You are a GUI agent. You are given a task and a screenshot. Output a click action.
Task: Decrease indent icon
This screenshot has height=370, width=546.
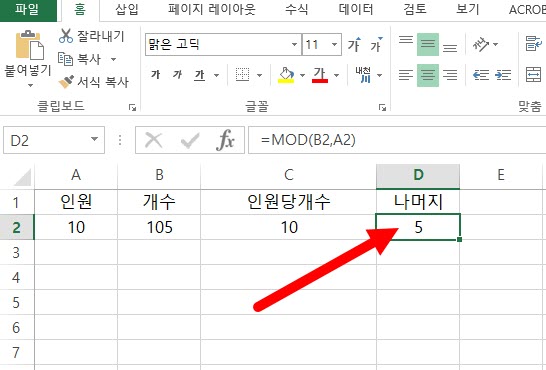click(x=481, y=75)
